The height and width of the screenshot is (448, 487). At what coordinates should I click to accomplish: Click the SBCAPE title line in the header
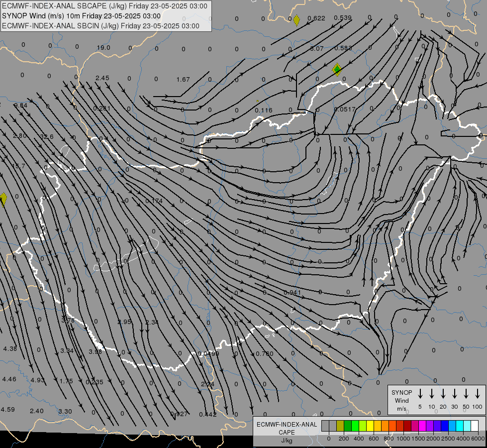coord(104,6)
